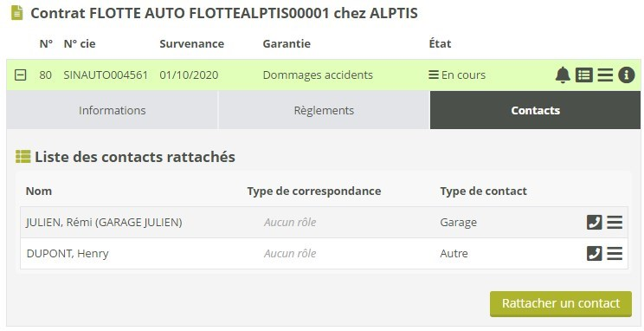The height and width of the screenshot is (331, 644).
Task: Click the Type de correspondance column header
Action: 314,191
